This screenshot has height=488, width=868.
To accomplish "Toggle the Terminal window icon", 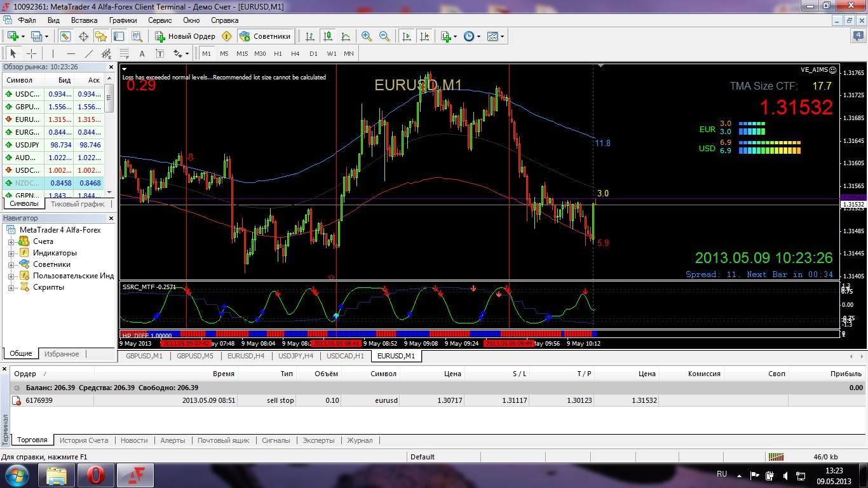I will [119, 36].
